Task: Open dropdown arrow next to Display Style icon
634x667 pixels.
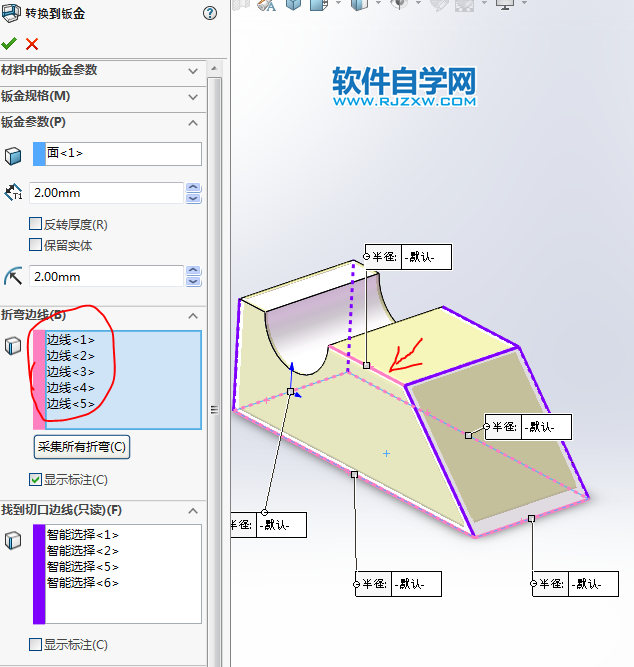Action: (x=338, y=3)
